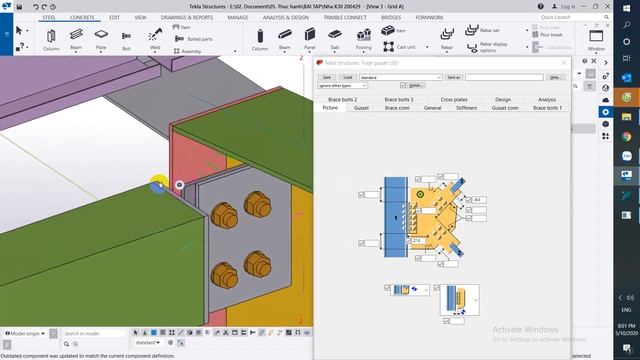
Task: Choose the concrete Slab tool
Action: 335,40
